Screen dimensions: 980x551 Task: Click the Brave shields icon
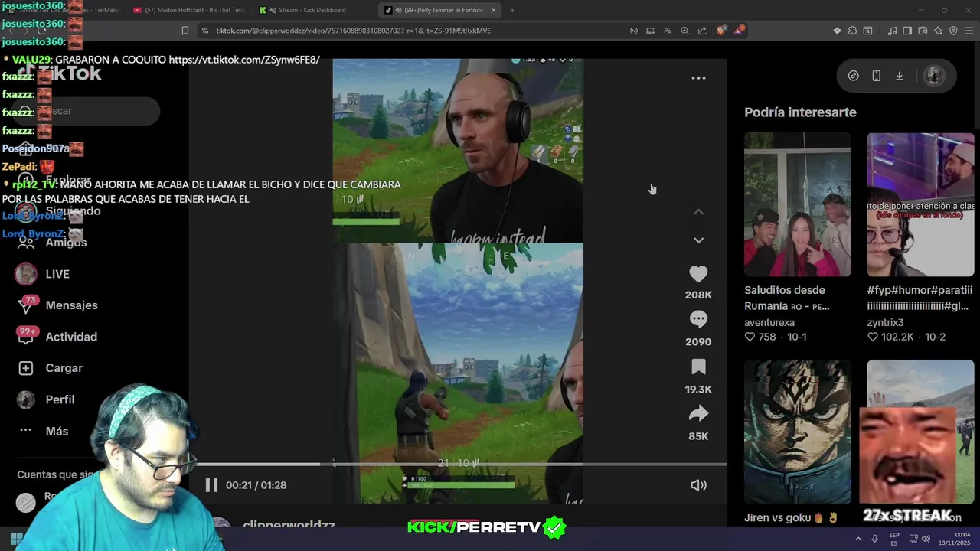click(x=721, y=31)
